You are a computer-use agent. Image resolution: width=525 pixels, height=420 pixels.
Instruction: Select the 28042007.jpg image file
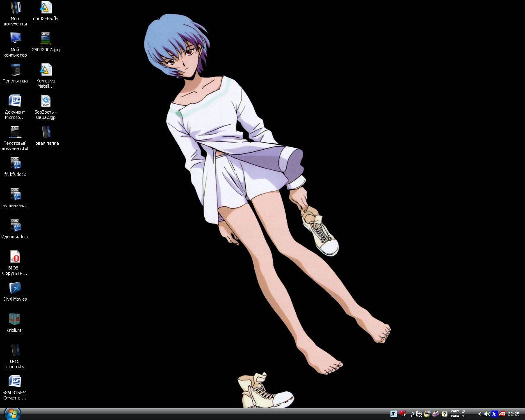(46, 42)
